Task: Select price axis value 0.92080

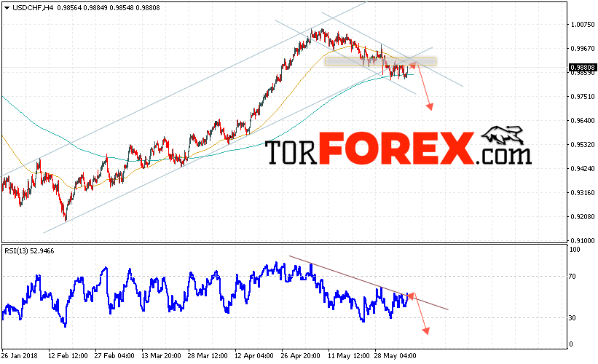Action: coord(583,216)
